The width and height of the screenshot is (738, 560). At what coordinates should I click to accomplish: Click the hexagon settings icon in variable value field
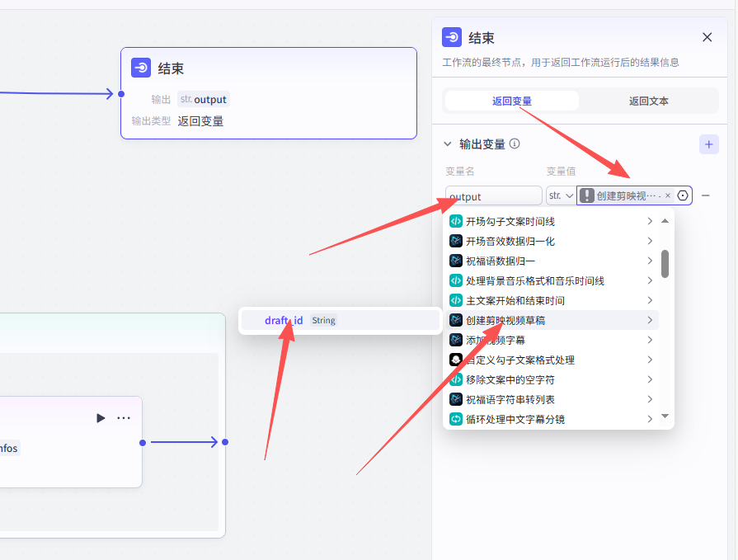(x=683, y=195)
